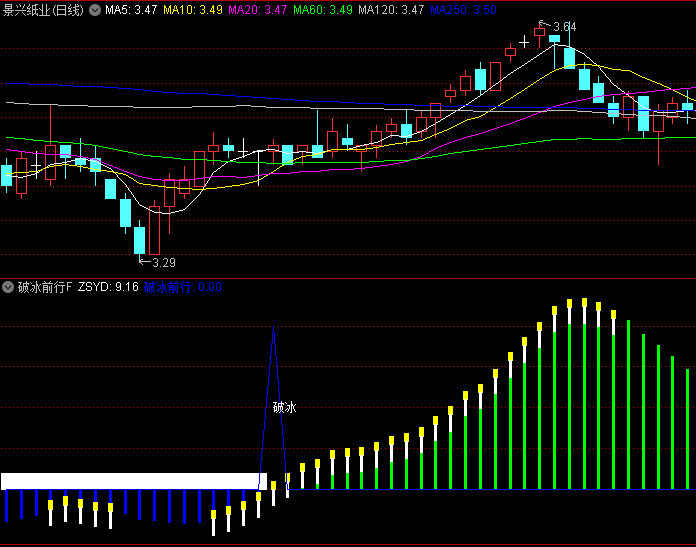Click the peak of the blue spike line
Image resolution: width=696 pixels, height=547 pixels.
[273, 332]
